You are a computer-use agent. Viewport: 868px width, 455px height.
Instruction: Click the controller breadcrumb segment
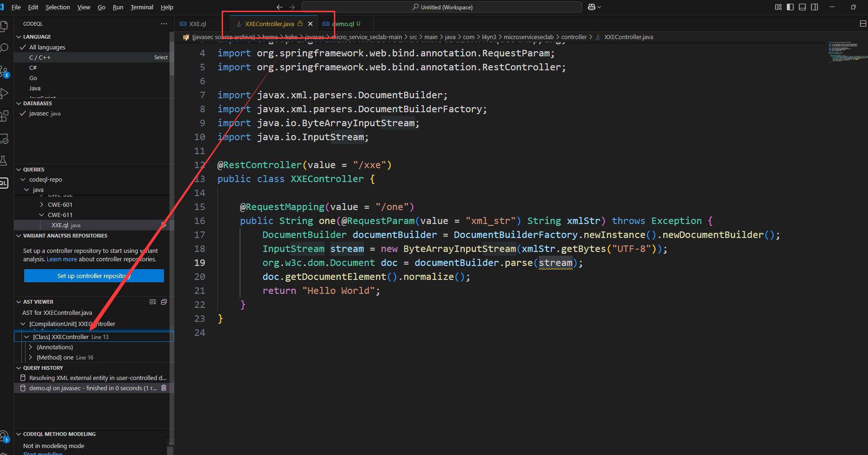pyautogui.click(x=574, y=37)
